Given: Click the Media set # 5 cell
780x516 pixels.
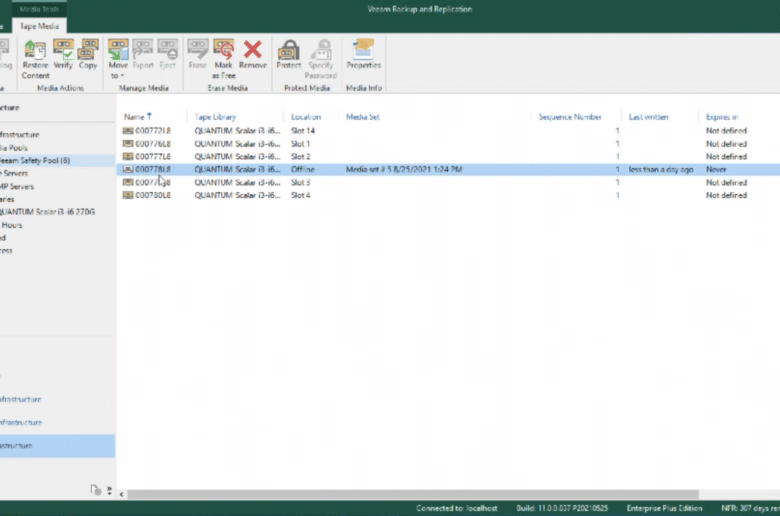Looking at the screenshot, I should coord(404,170).
